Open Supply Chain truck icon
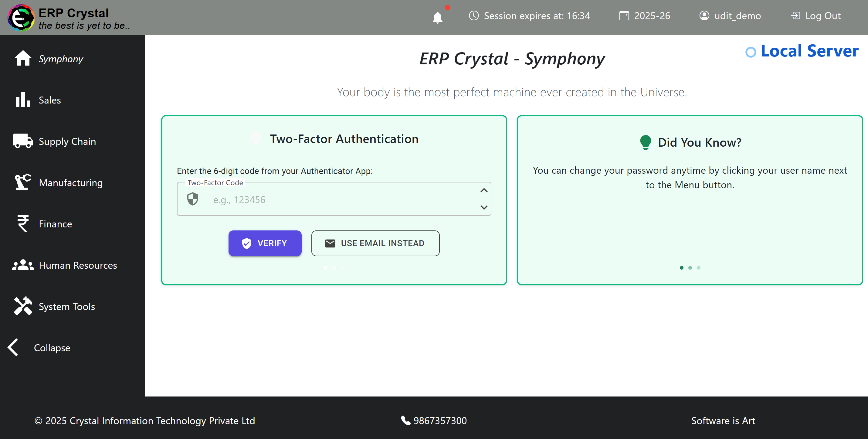Screen dimensions: 868x439 [x=22, y=141]
